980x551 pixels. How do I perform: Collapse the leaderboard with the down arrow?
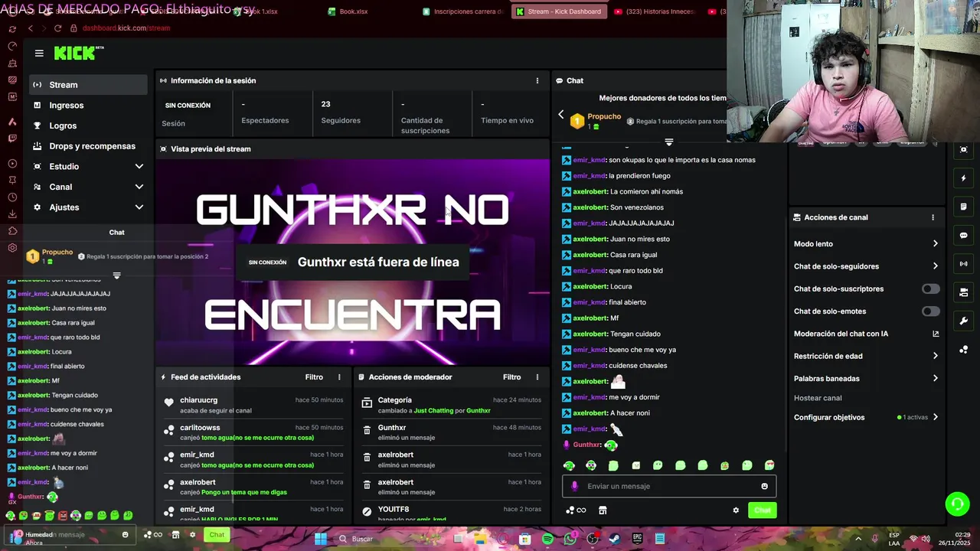(668, 142)
